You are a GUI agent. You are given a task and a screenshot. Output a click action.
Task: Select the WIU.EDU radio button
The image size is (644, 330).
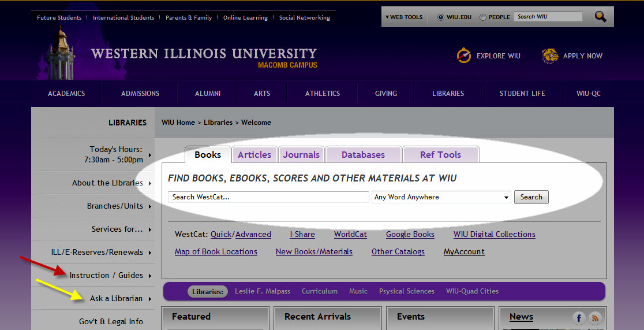pyautogui.click(x=441, y=17)
